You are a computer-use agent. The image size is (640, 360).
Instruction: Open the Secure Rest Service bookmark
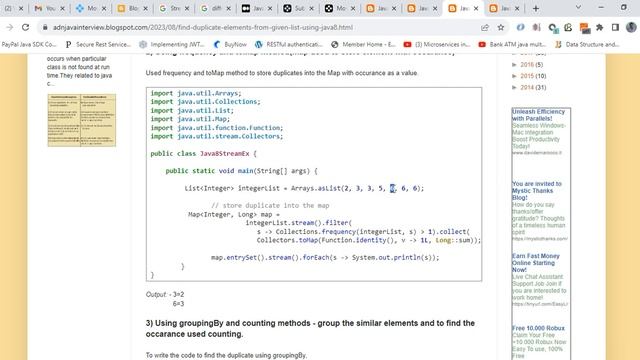(x=98, y=44)
